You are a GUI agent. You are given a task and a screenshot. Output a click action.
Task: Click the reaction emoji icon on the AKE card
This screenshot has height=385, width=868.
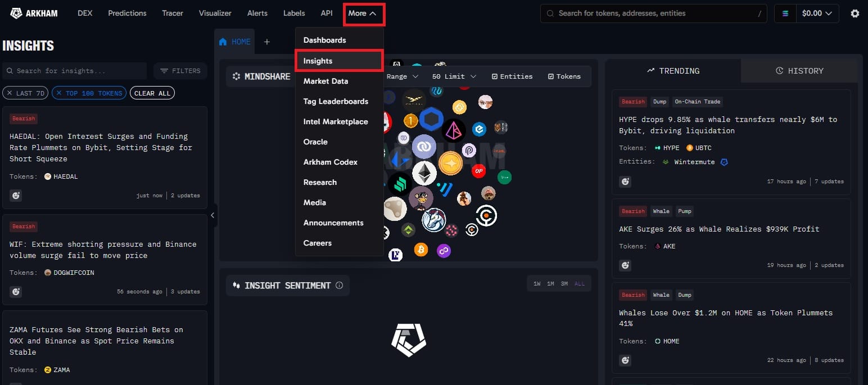[625, 265]
